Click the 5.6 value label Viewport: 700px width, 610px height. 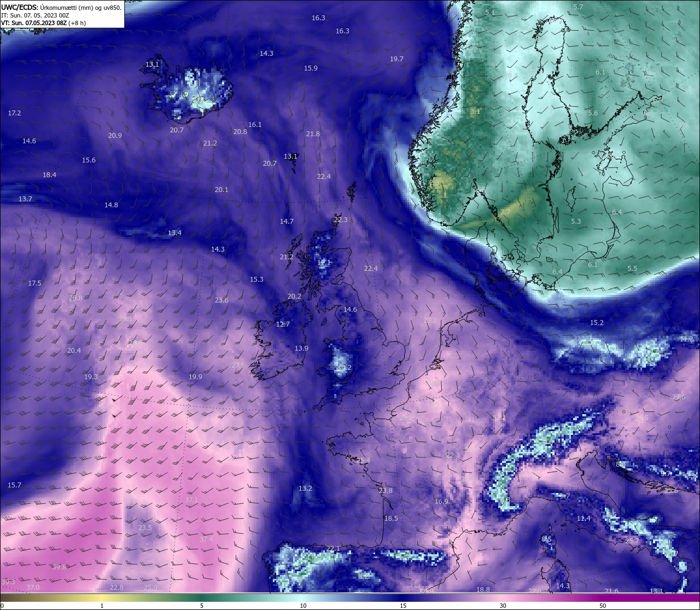click(x=593, y=113)
